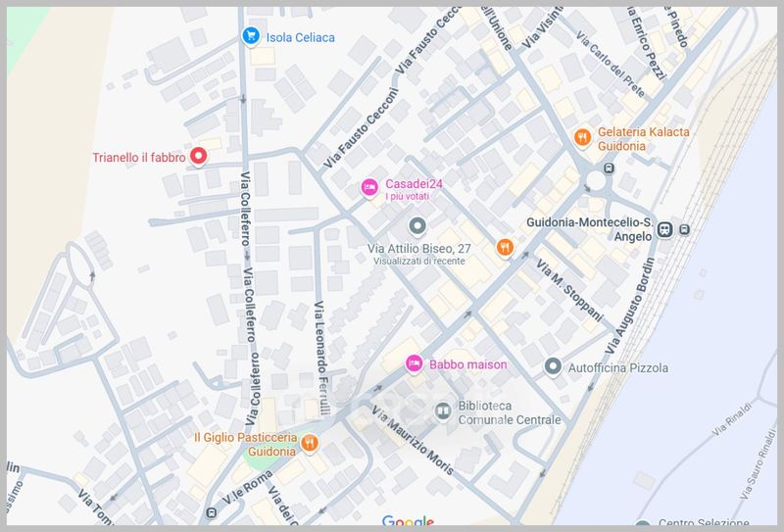Select the bus stop icon on V.le Roma

(212, 513)
